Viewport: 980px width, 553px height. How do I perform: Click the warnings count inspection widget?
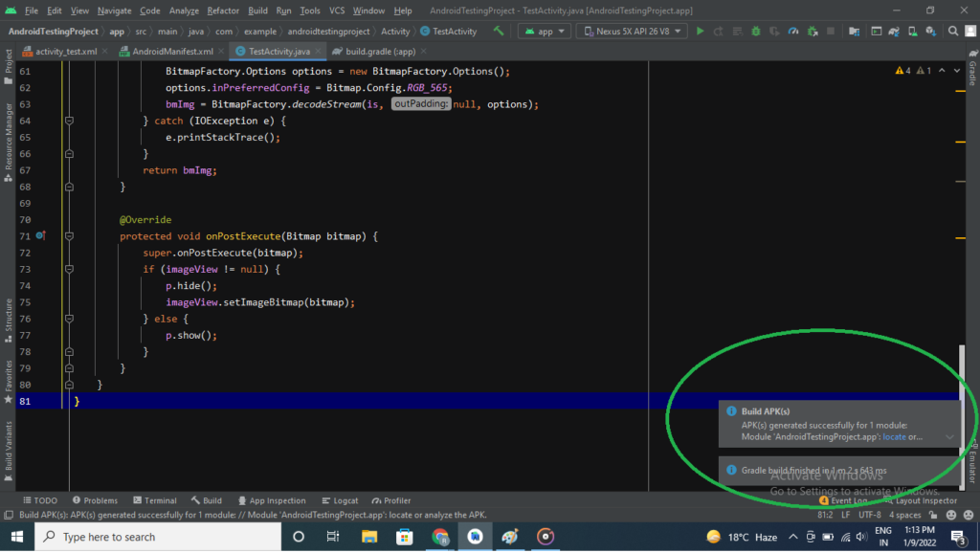[x=913, y=71]
